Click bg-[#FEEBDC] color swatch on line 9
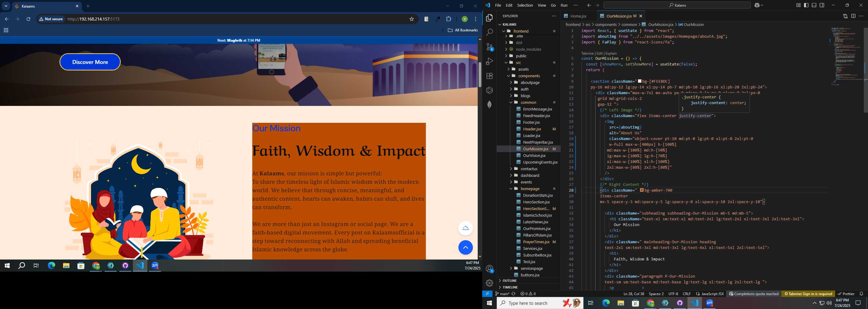 (640, 81)
